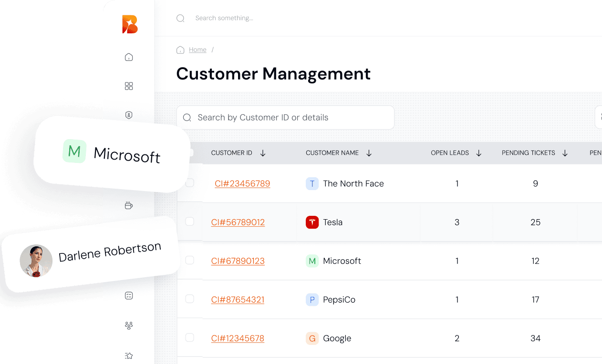Open the team people icon in sidebar

[129, 325]
